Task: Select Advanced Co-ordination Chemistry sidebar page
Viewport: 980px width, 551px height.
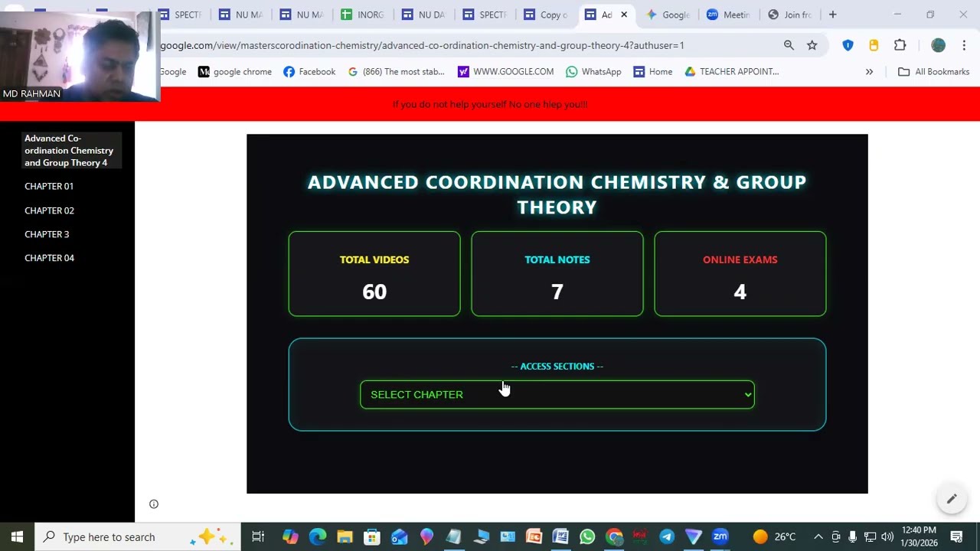Action: pyautogui.click(x=70, y=151)
